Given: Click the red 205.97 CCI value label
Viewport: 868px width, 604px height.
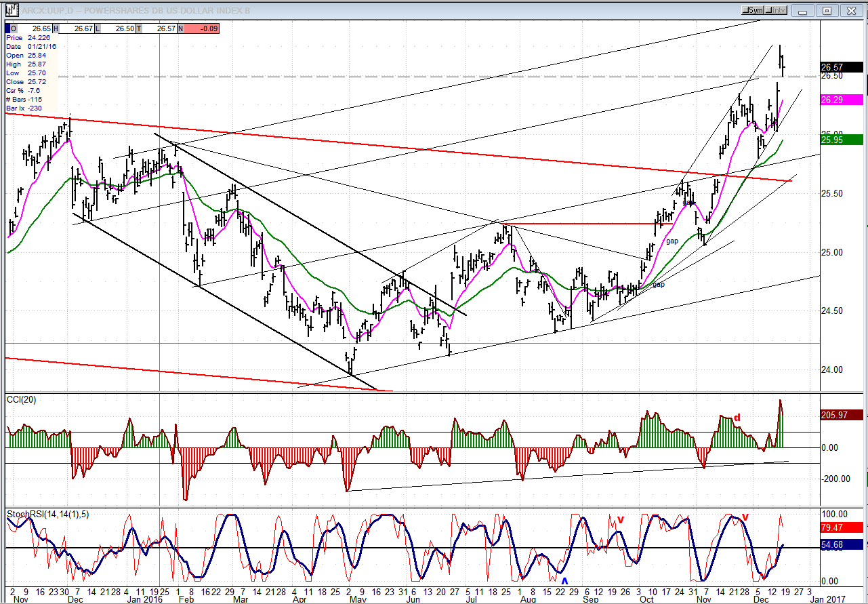Looking at the screenshot, I should (x=841, y=416).
